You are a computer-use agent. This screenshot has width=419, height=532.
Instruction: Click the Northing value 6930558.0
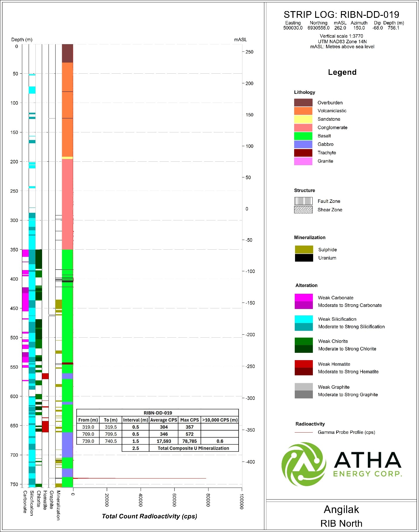[318, 28]
